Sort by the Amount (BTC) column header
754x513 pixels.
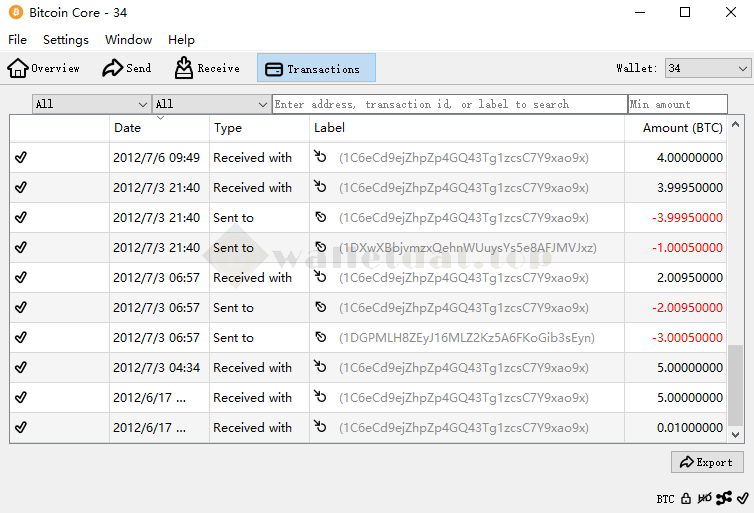click(x=682, y=128)
